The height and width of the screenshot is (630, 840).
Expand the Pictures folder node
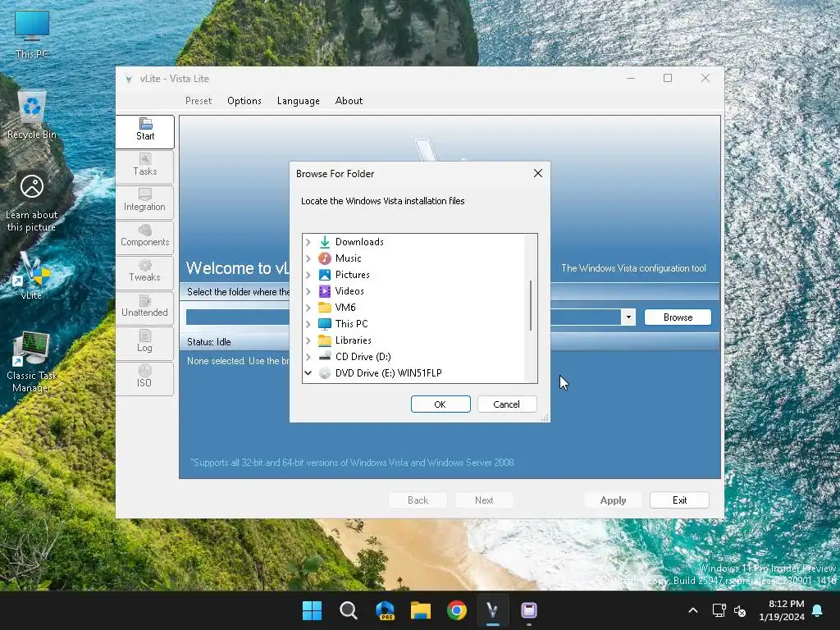(x=308, y=275)
